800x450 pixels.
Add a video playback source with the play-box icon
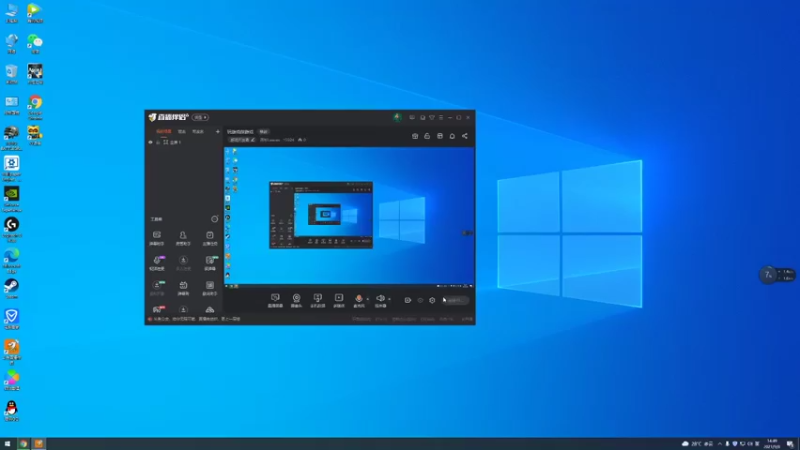[339, 300]
